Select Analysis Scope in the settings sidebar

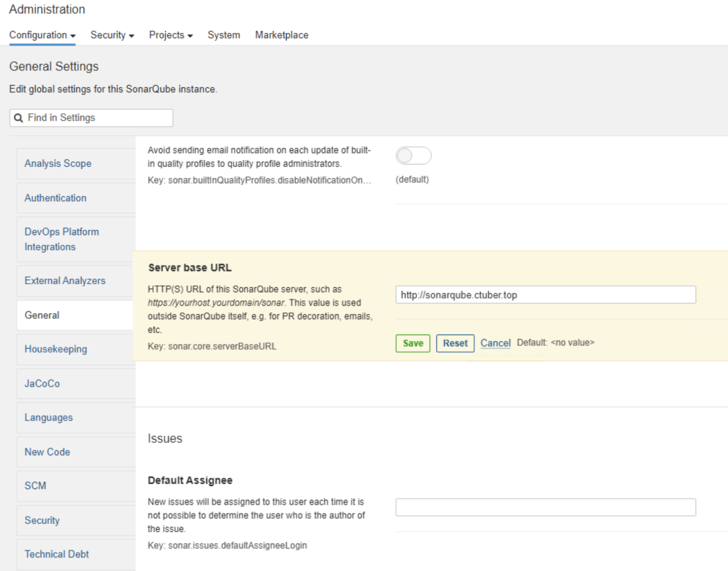[x=58, y=163]
